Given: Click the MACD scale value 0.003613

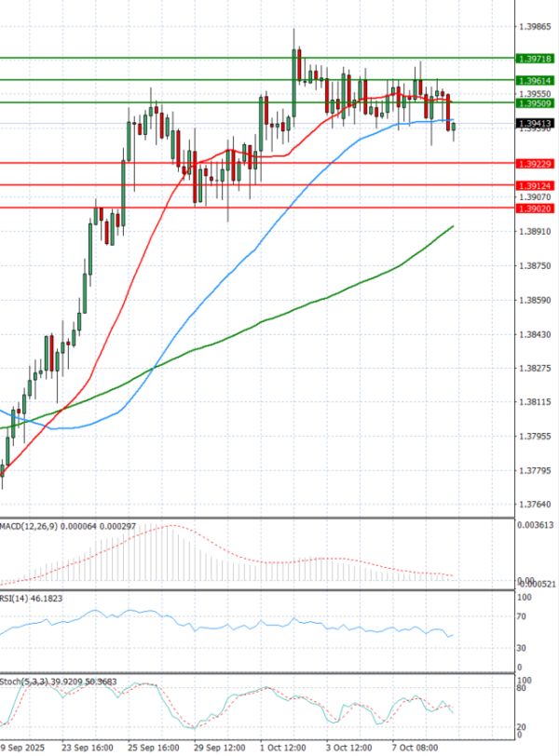Looking at the screenshot, I should point(537,526).
